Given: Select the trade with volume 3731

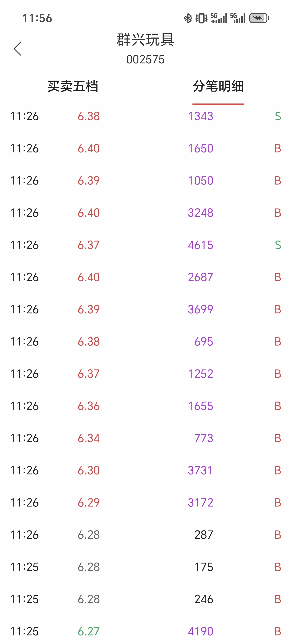Looking at the screenshot, I should click(x=145, y=470).
